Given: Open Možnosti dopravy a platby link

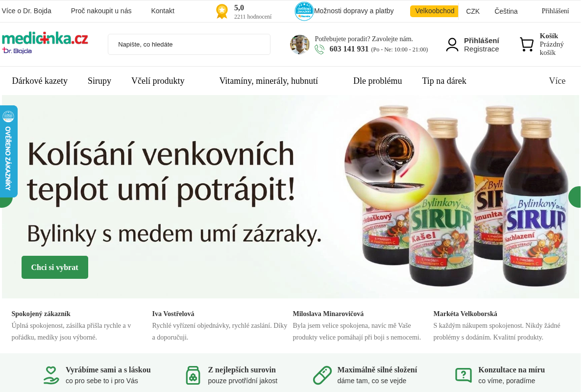Looking at the screenshot, I should (354, 11).
